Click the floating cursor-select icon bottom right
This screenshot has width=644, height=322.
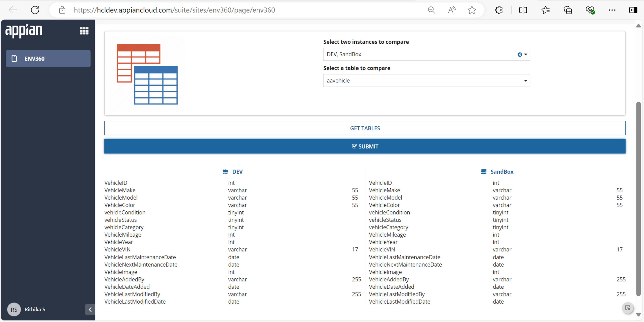(x=628, y=308)
